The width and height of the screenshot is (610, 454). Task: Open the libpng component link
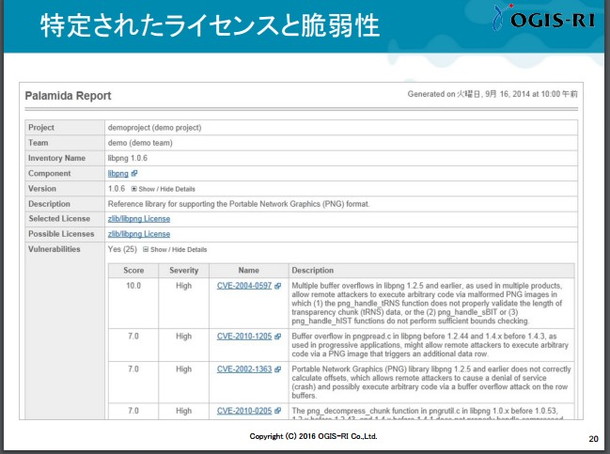point(118,174)
